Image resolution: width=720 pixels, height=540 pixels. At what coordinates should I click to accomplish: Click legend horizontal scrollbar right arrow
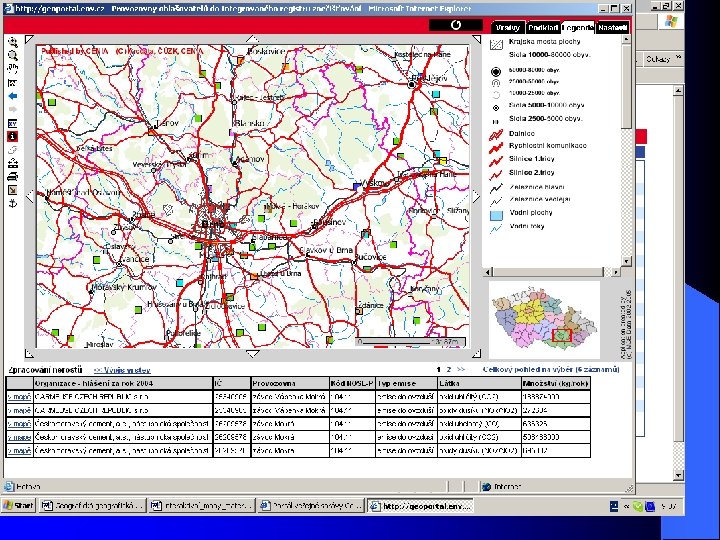point(616,272)
